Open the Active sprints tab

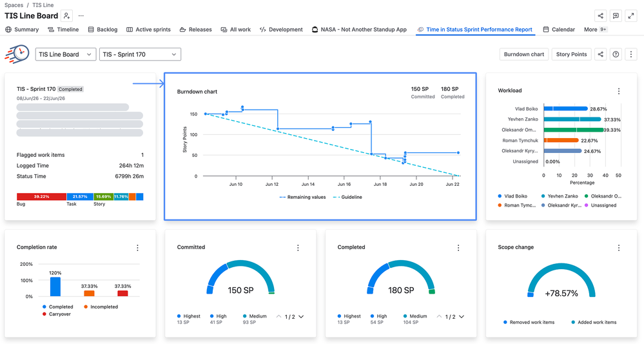148,30
